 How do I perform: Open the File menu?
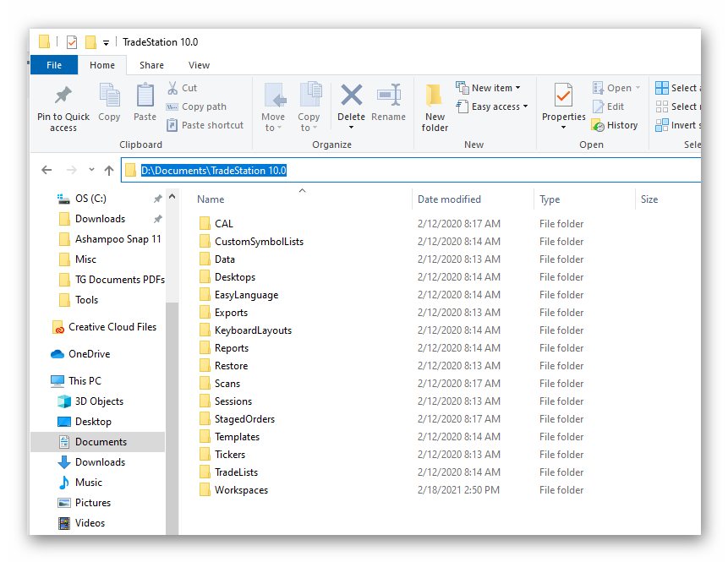(x=54, y=65)
